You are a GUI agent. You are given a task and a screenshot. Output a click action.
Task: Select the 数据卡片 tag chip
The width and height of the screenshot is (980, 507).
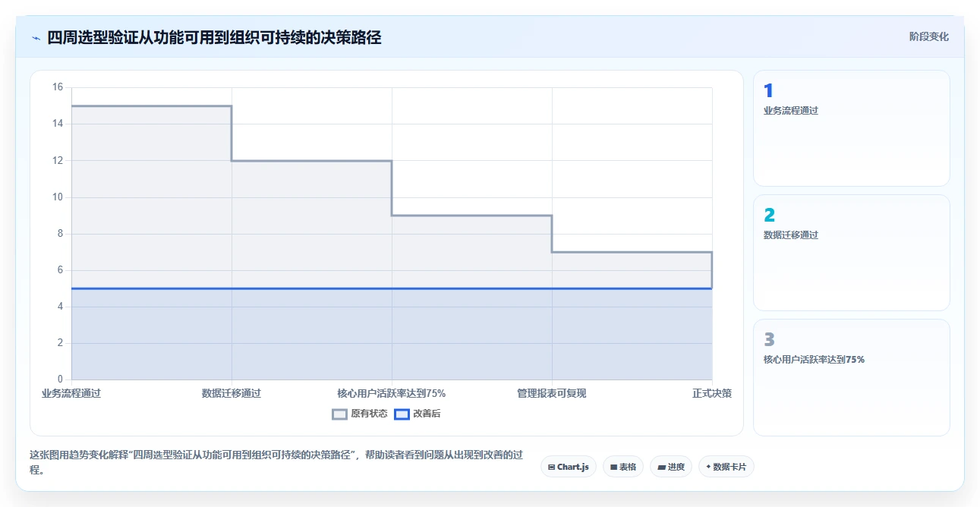point(726,467)
